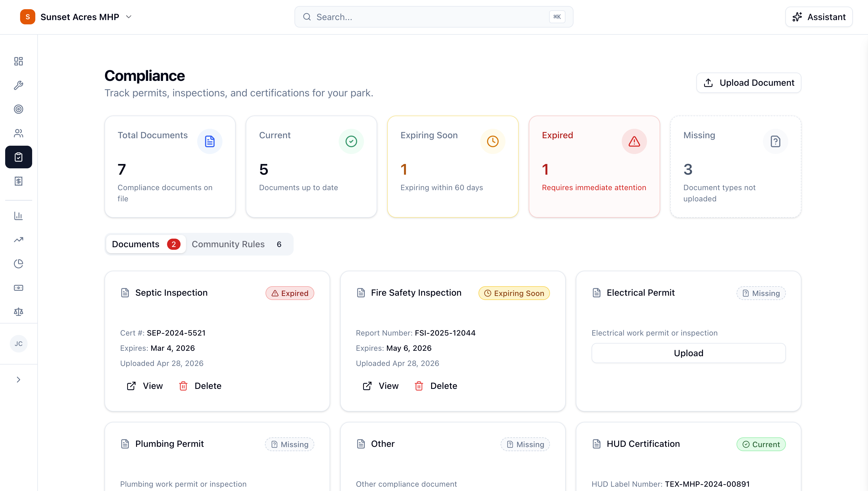Screen dimensions: 868x491
Task: Delete the Septic Inspection document
Action: pos(200,386)
